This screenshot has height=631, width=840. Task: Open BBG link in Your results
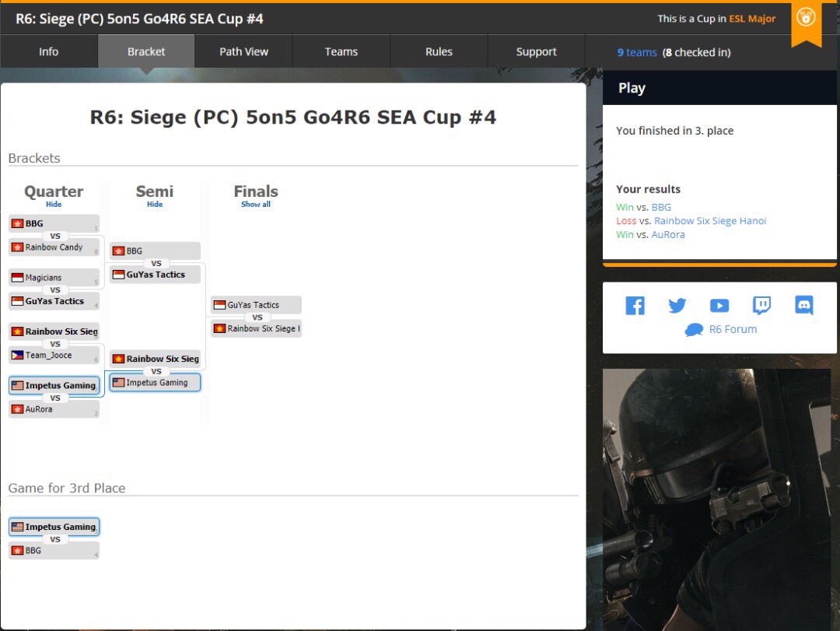tap(661, 208)
